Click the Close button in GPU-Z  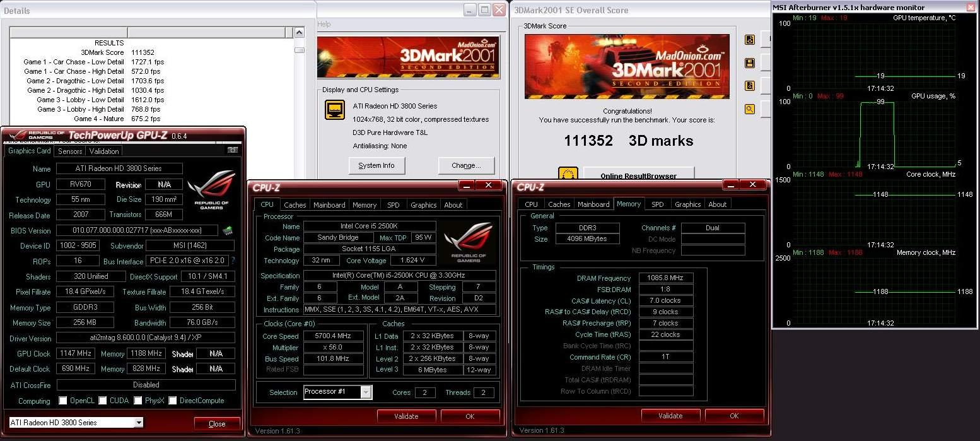point(217,423)
